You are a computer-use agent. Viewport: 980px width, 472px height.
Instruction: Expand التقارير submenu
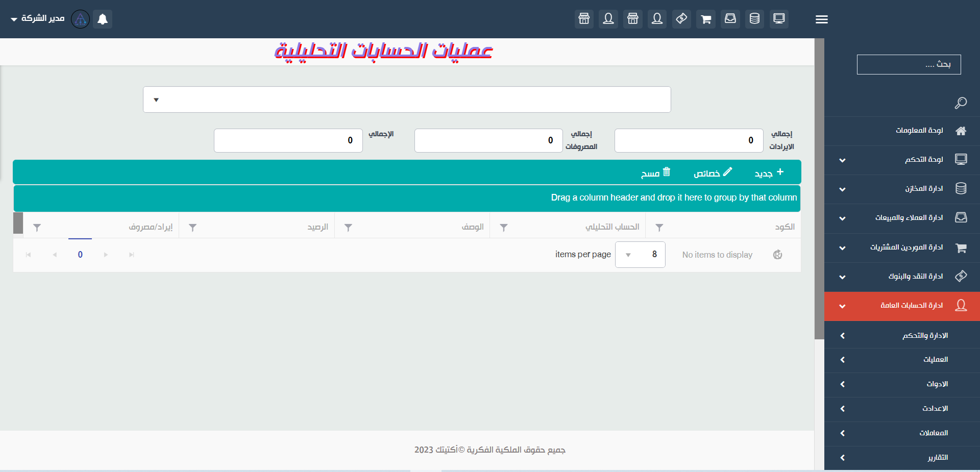tap(902, 458)
